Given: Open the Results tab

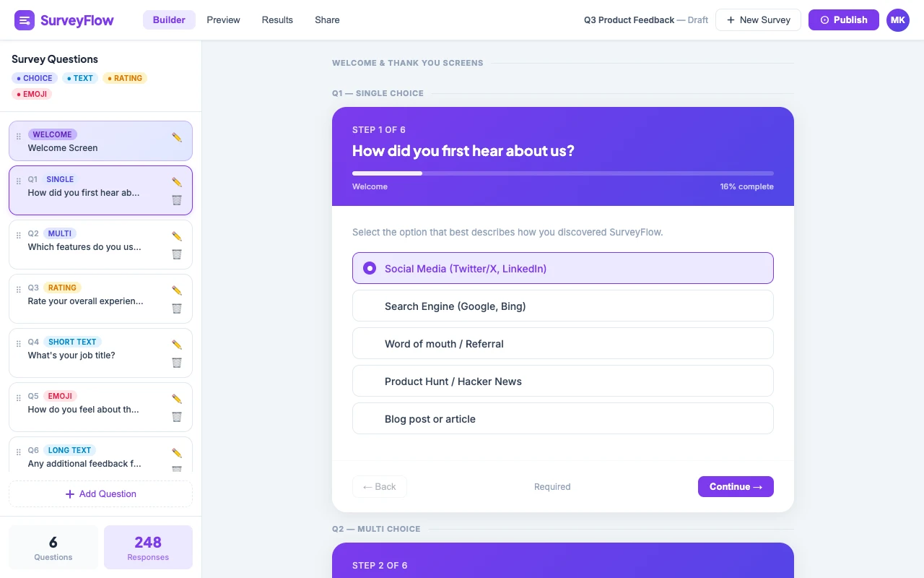Looking at the screenshot, I should 277,20.
